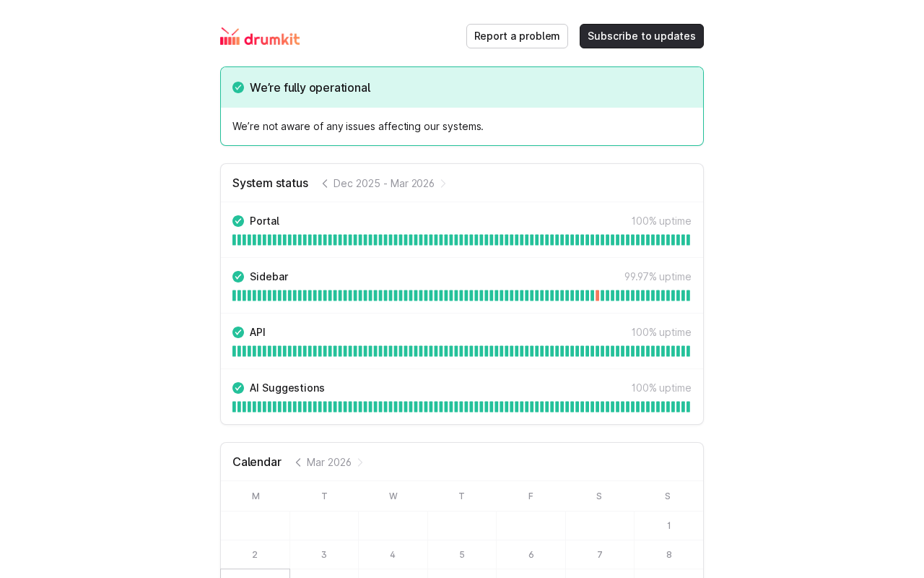Click Subscribe to updates button
The height and width of the screenshot is (578, 924).
[x=642, y=36]
